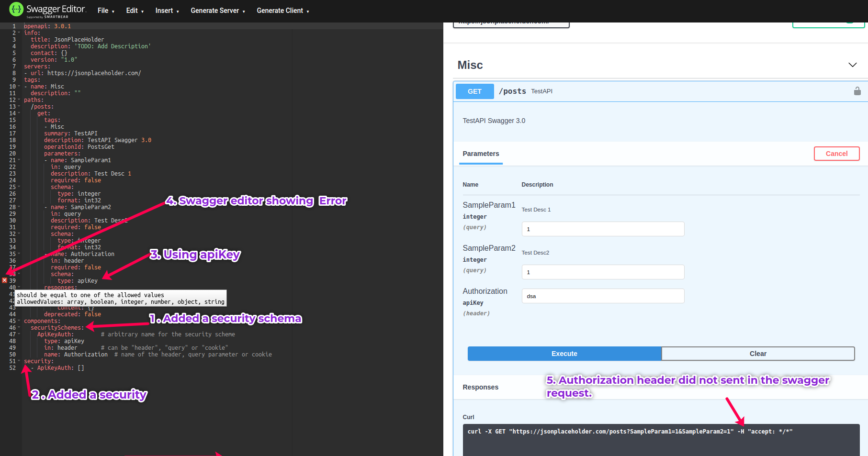The height and width of the screenshot is (456, 868).
Task: Click the red error marker beside line 39
Action: (x=4, y=280)
